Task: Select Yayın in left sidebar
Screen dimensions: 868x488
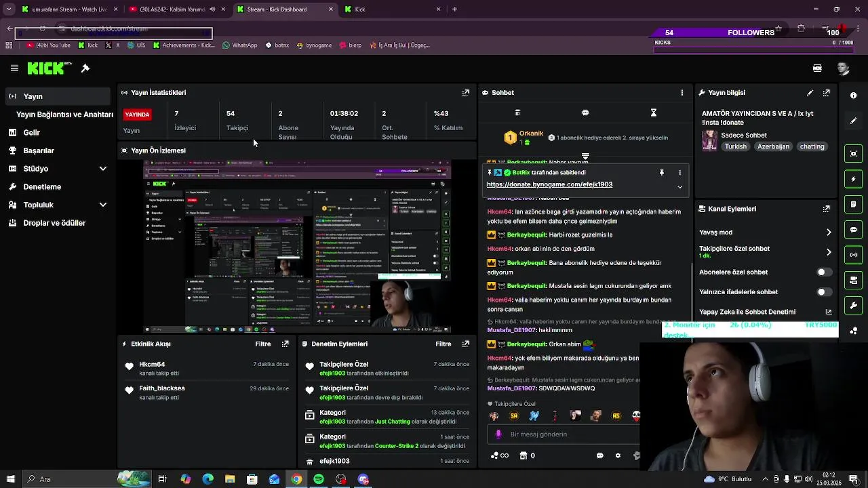Action: coord(58,96)
